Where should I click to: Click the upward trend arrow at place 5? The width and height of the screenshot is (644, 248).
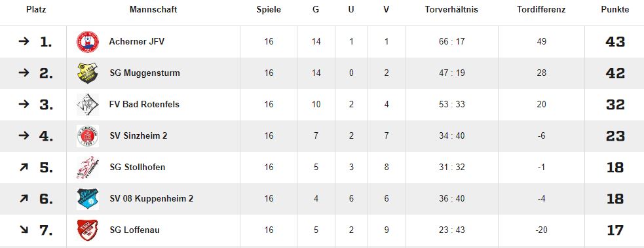point(24,167)
